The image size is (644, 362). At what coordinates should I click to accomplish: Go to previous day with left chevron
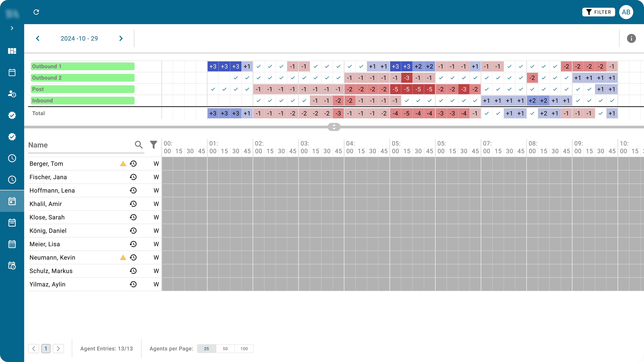[38, 38]
